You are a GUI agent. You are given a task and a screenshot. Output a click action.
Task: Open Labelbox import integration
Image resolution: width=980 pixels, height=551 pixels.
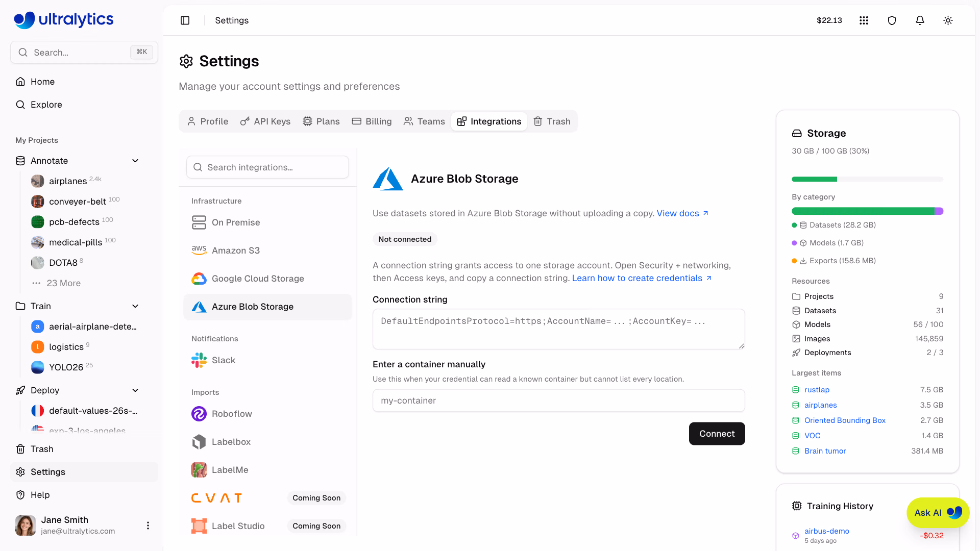(267, 442)
